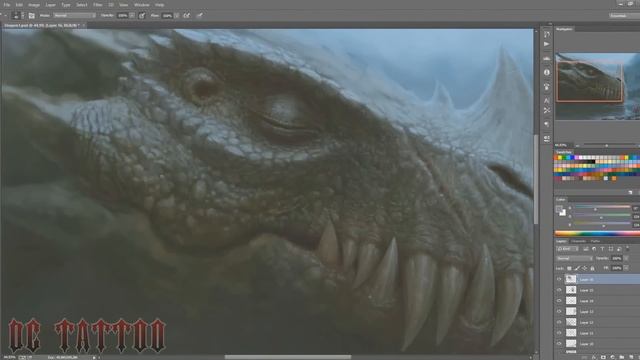640x360 pixels.
Task: Click the brush Opacity value field
Action: (x=122, y=16)
